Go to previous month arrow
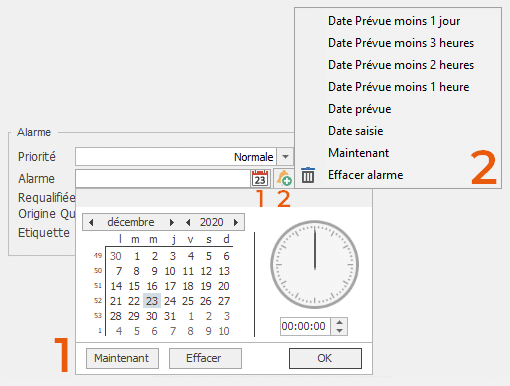 91,222
